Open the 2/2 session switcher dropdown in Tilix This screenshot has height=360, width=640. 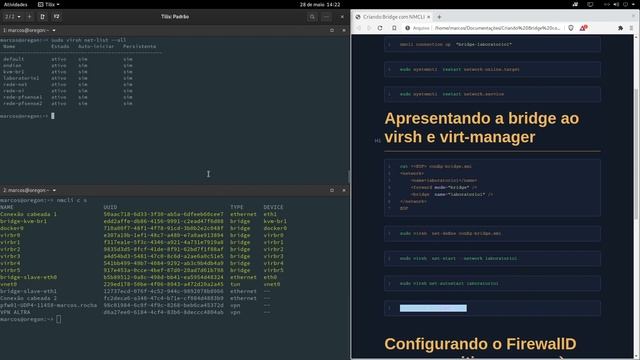(13, 17)
